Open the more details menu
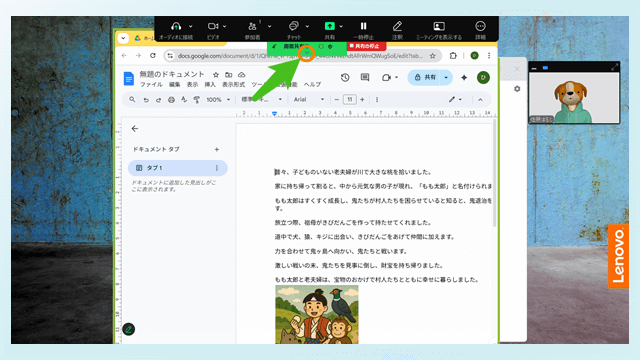Viewport: 640px width, 360px height. tap(480, 26)
